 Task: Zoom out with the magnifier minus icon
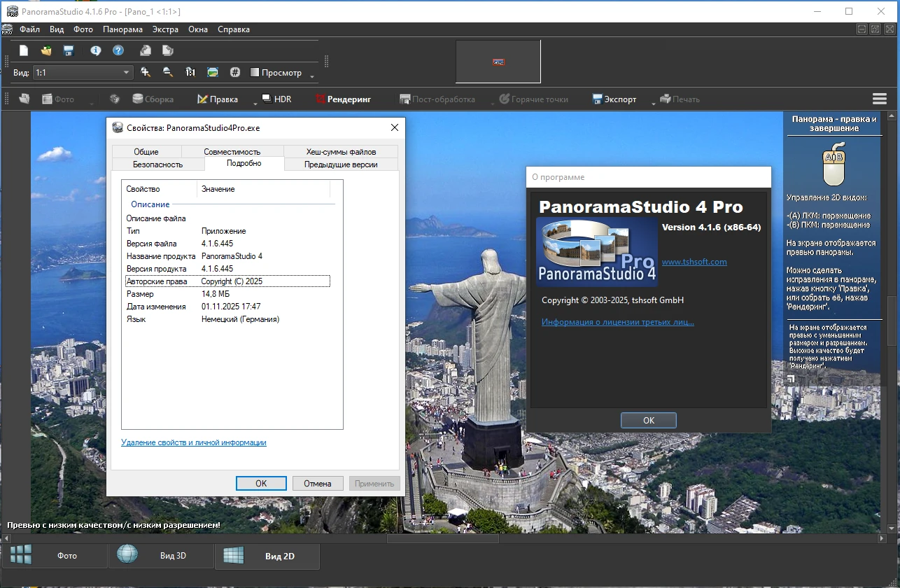(x=168, y=72)
